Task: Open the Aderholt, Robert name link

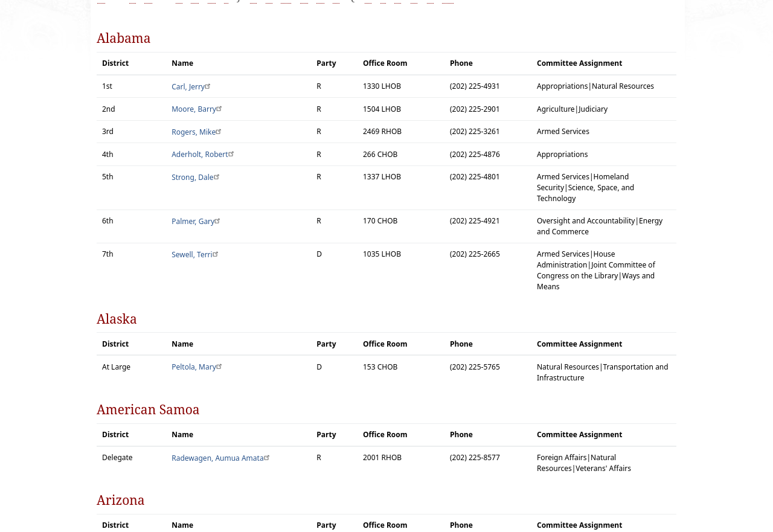Action: tap(199, 155)
